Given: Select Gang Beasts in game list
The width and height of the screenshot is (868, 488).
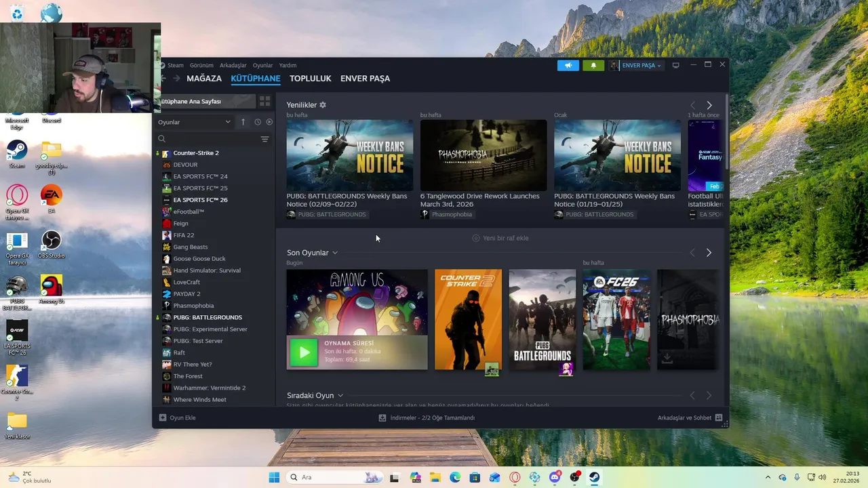Looking at the screenshot, I should point(190,247).
